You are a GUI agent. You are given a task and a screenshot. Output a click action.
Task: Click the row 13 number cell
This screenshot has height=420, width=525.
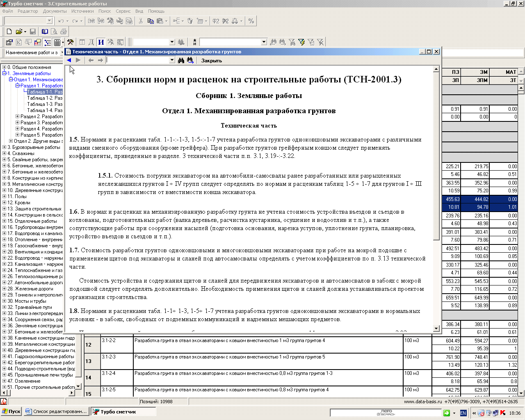pyautogui.click(x=92, y=361)
